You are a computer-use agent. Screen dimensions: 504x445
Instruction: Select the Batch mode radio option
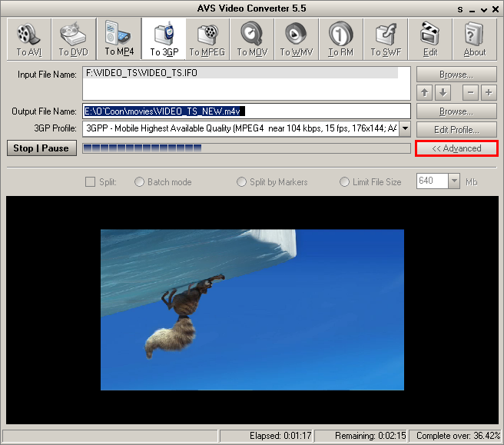click(139, 182)
